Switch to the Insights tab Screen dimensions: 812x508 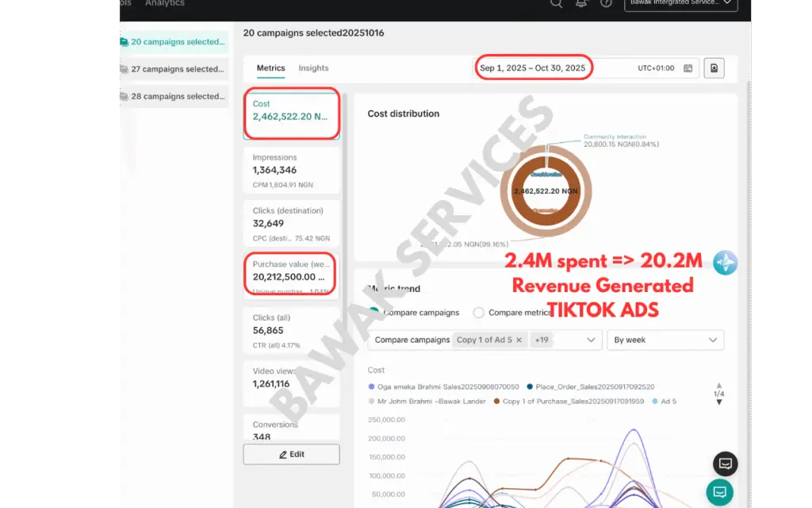point(313,68)
